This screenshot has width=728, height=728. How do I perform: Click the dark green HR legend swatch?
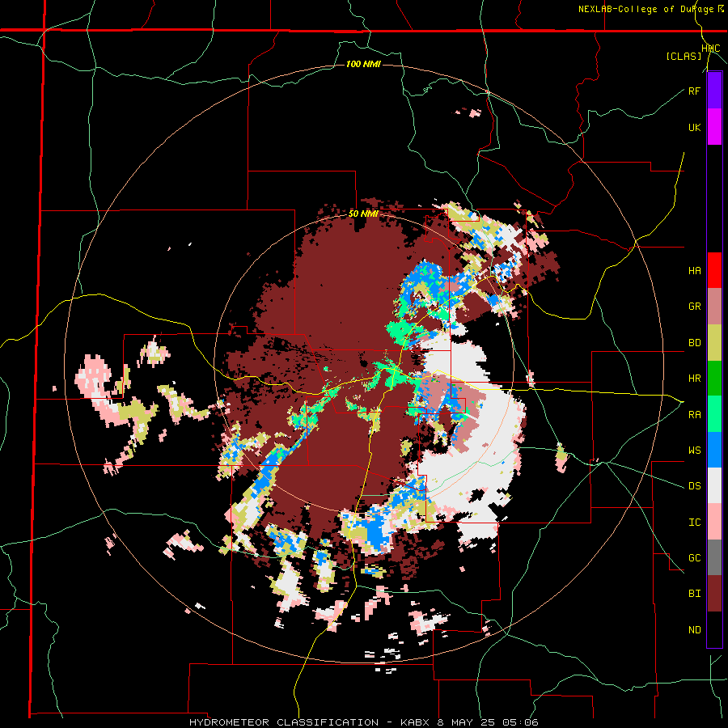point(714,379)
